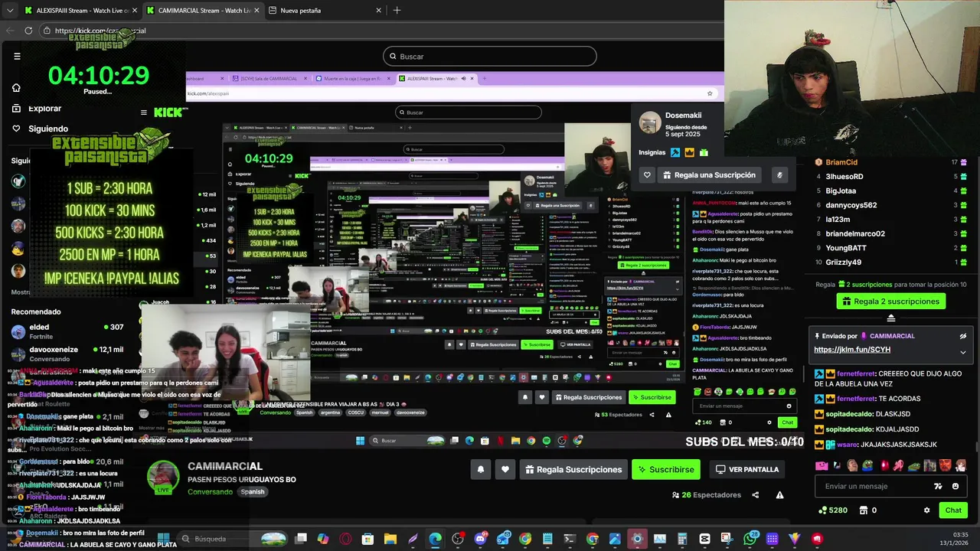This screenshot has width=980, height=551.
Task: Open the emoji picker in message box
Action: 955,486
